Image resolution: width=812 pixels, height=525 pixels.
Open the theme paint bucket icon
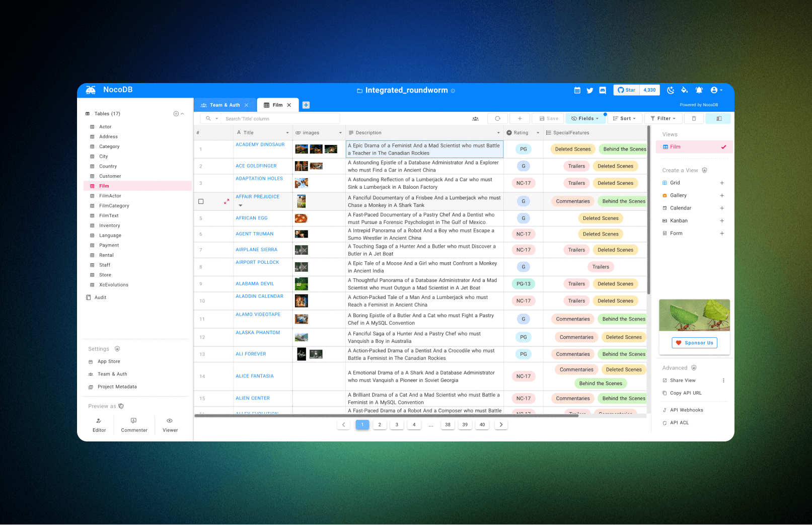point(685,90)
